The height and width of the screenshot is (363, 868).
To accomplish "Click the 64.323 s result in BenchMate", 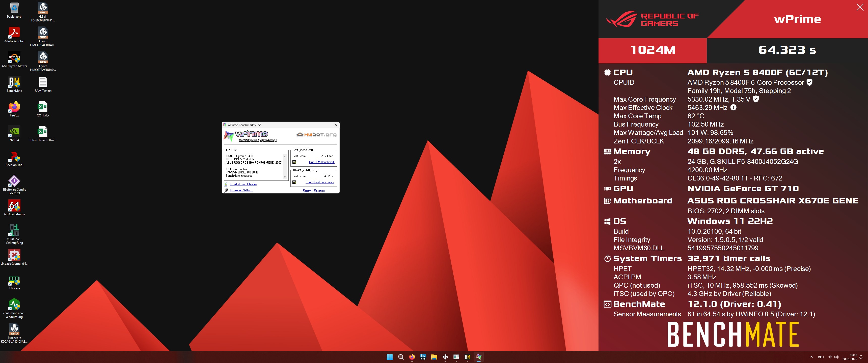I will pyautogui.click(x=787, y=50).
